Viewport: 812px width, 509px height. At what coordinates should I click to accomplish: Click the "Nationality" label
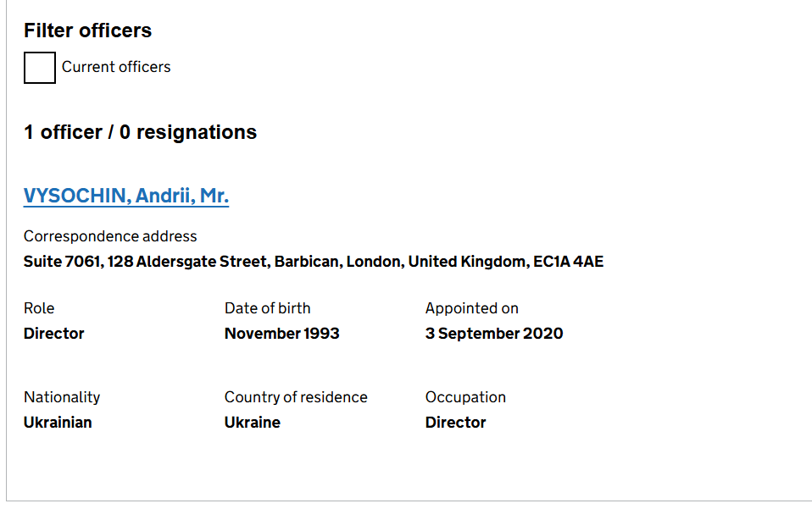pyautogui.click(x=62, y=397)
